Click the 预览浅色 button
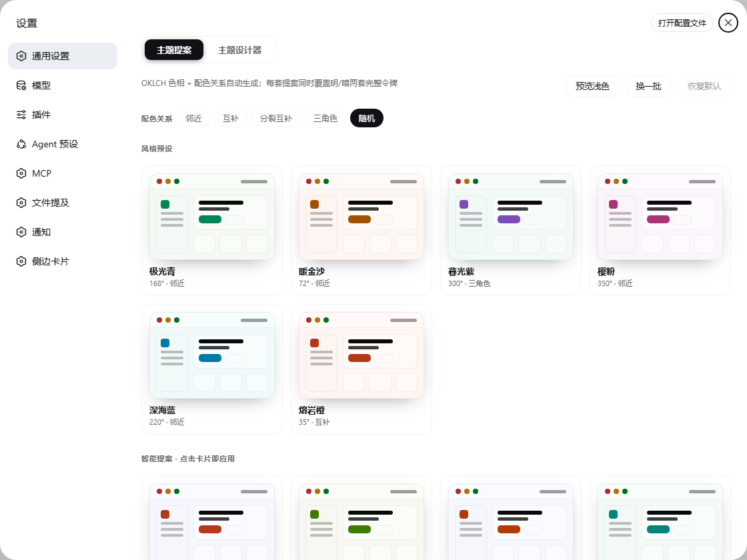Viewport: 747px width, 560px height. point(592,86)
